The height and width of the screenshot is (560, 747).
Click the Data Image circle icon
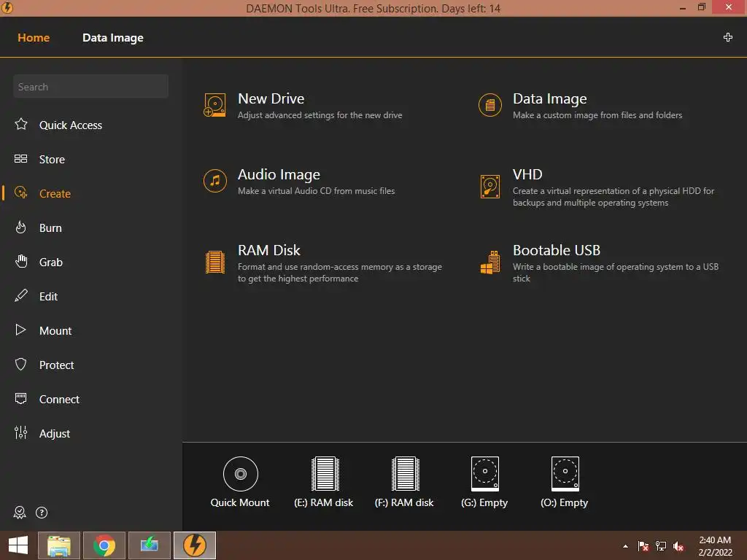pyautogui.click(x=489, y=105)
